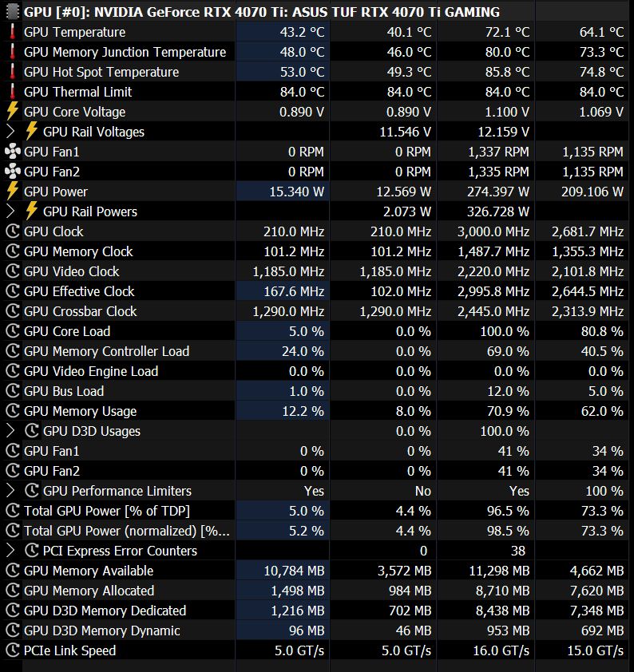Expand the GPU Rail Voltages group
634x672 pixels.
click(10, 132)
